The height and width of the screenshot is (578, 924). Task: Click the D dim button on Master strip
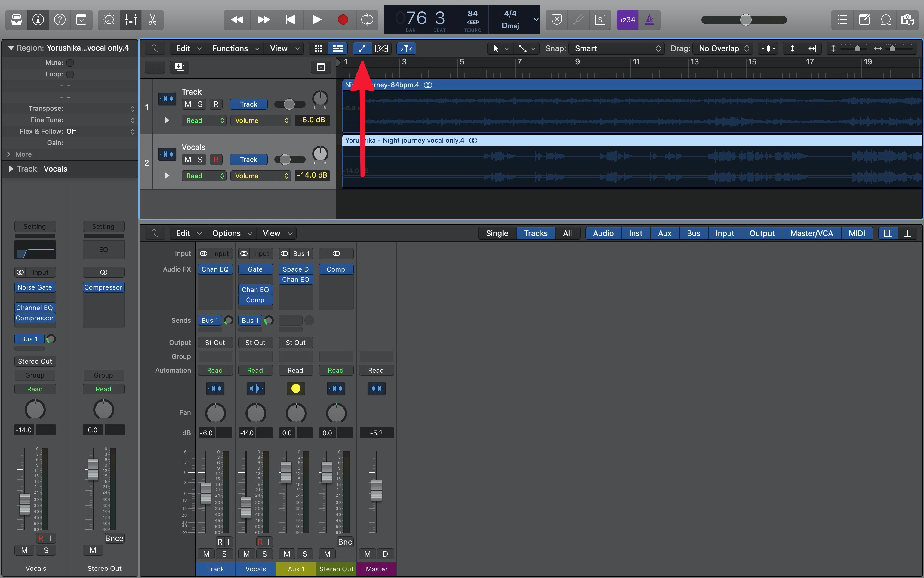[x=385, y=554]
